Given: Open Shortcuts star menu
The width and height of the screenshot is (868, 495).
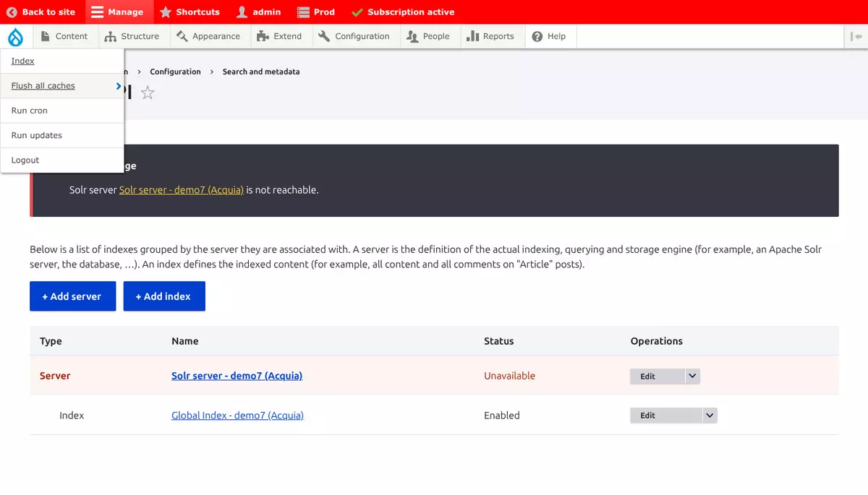Looking at the screenshot, I should coord(190,12).
